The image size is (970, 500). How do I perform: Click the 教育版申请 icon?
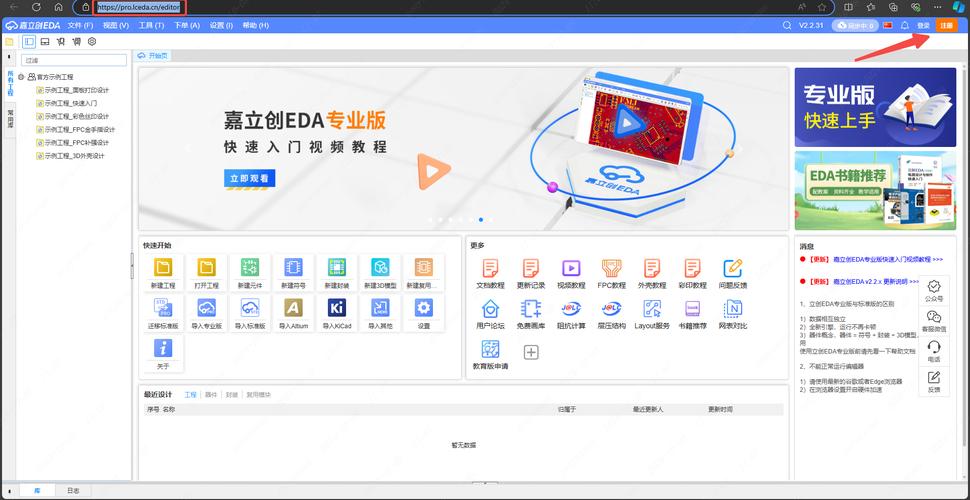pyautogui.click(x=491, y=350)
